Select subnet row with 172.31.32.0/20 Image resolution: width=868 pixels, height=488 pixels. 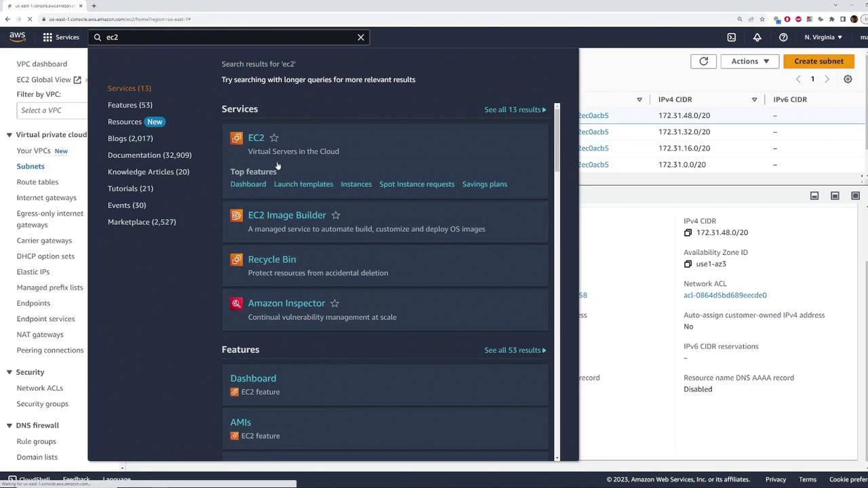point(723,132)
